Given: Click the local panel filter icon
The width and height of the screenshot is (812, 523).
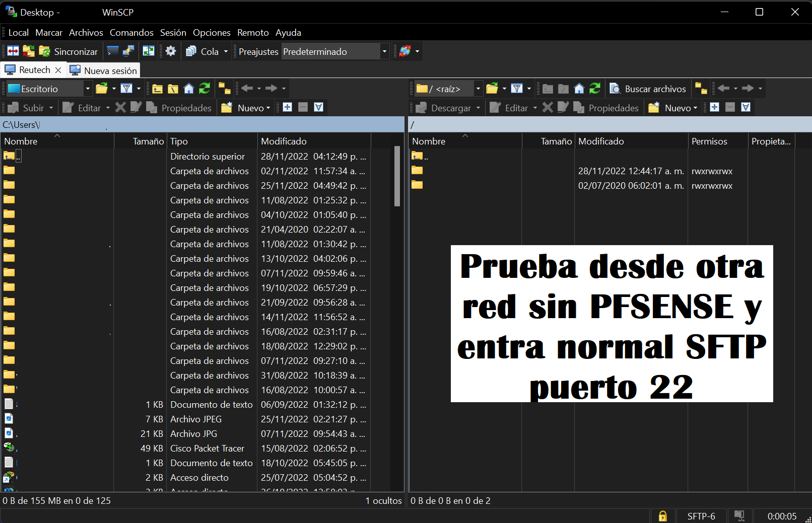Looking at the screenshot, I should point(127,89).
